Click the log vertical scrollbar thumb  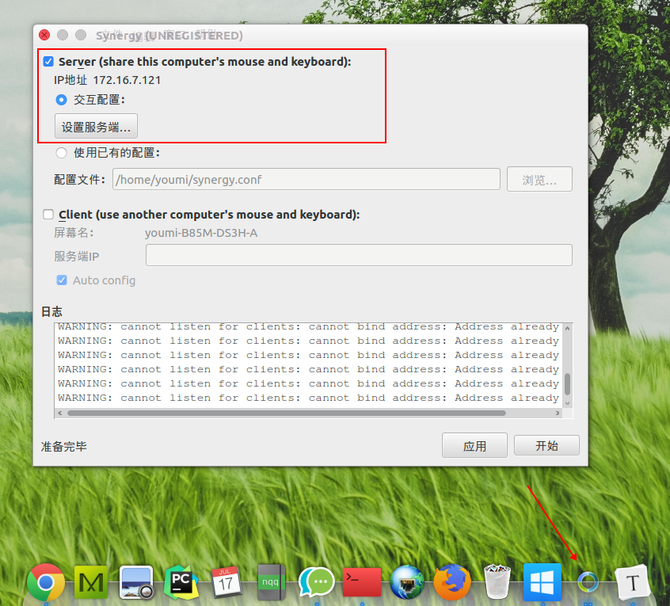(x=567, y=384)
